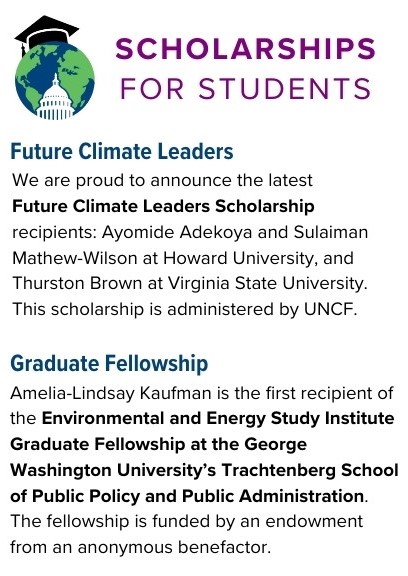Click the SCHOLARSHIPS heading text
The width and height of the screenshot is (408, 576).
pos(245,49)
